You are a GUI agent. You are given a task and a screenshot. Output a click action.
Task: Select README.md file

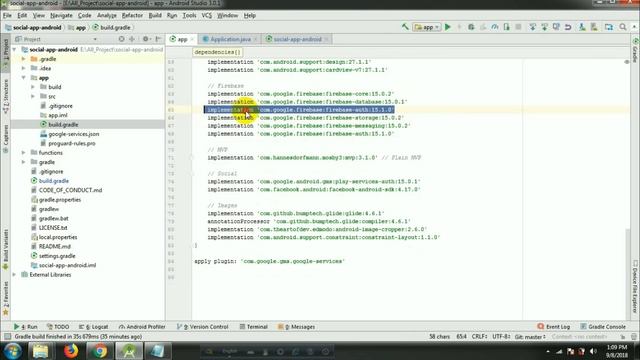click(54, 247)
